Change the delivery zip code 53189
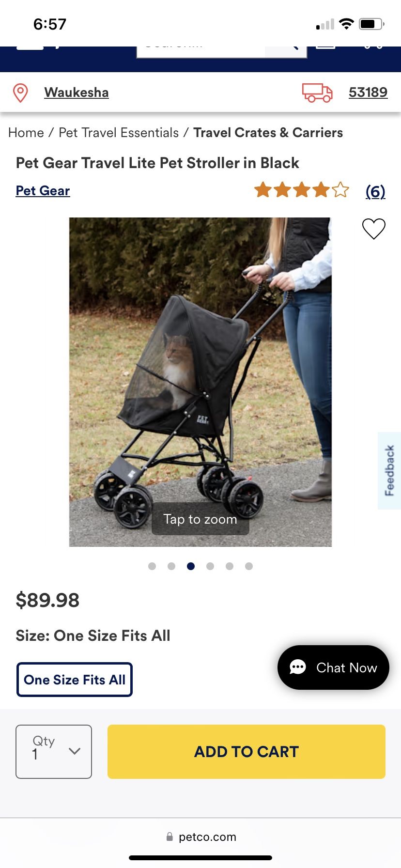The width and height of the screenshot is (401, 868). (x=368, y=93)
